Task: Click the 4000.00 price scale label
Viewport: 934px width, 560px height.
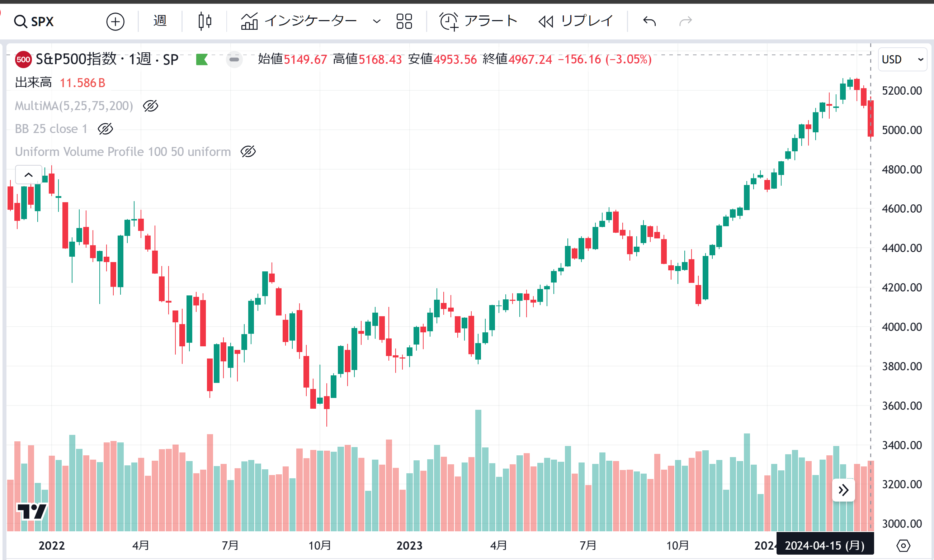Action: pos(902,327)
